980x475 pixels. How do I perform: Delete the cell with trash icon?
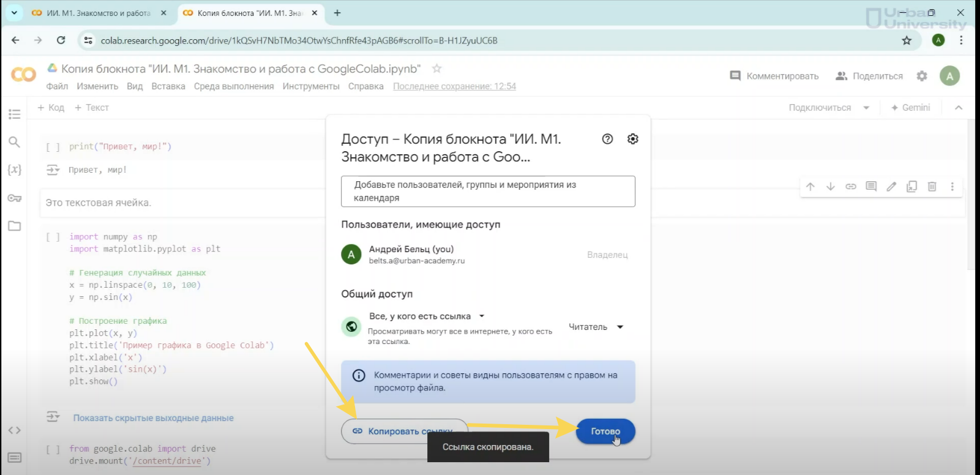[932, 187]
